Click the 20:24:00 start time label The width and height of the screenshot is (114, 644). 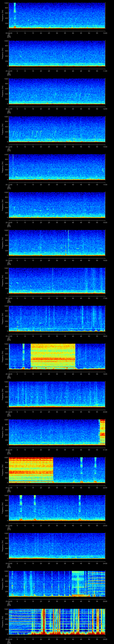tap(9, 601)
